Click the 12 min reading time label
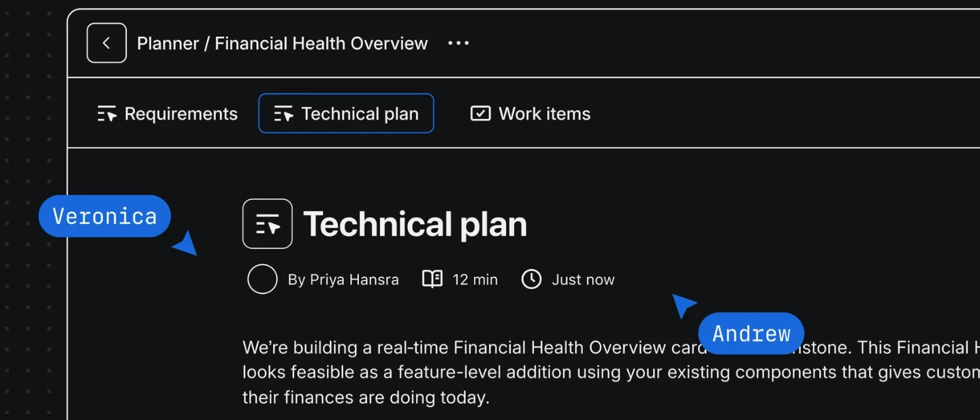This screenshot has width=980, height=420. 475,280
